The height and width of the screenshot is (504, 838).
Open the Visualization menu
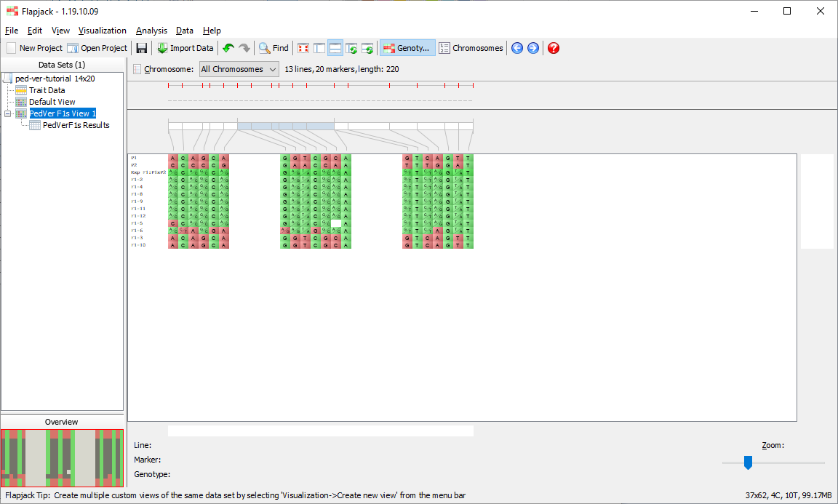(102, 31)
